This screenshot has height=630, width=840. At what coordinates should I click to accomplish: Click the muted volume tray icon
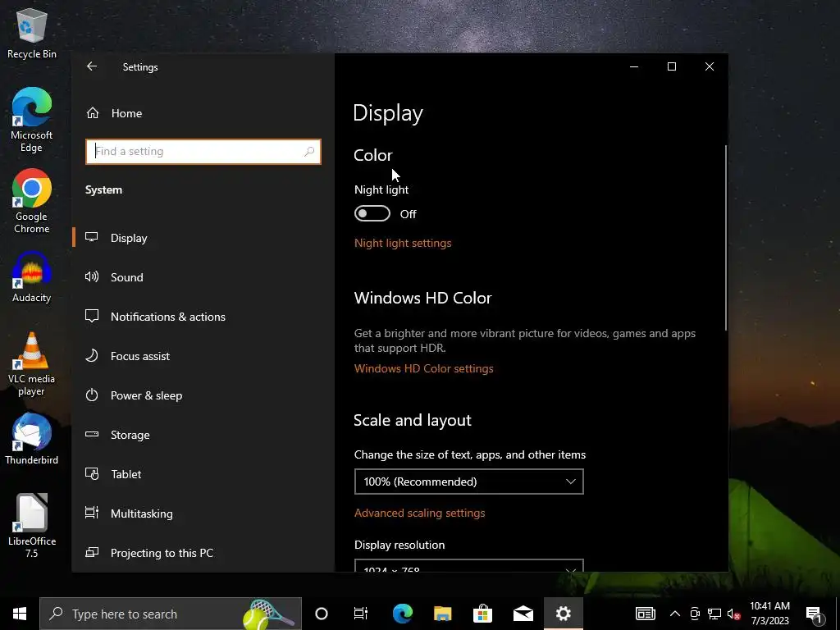733,614
